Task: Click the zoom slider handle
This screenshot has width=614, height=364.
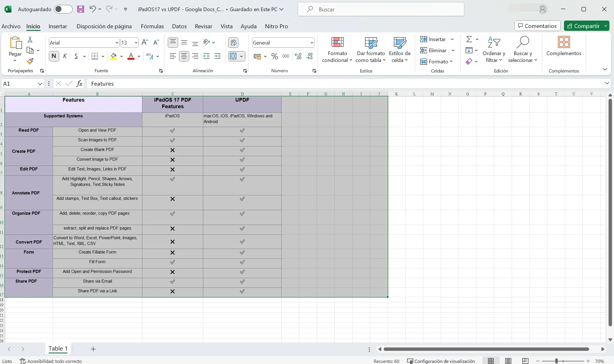Action: tap(556, 361)
